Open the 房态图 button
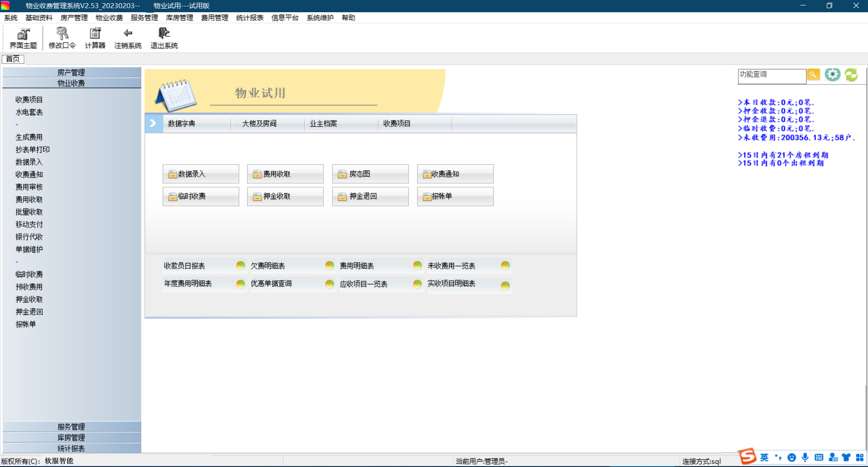This screenshot has height=467, width=868. point(370,174)
